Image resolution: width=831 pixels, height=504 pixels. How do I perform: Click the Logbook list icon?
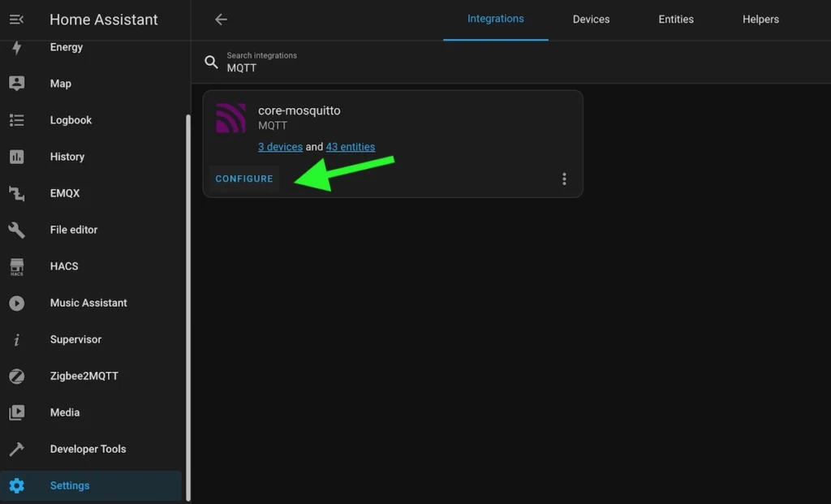click(16, 120)
